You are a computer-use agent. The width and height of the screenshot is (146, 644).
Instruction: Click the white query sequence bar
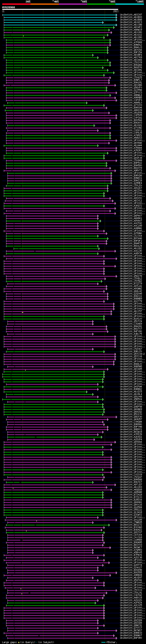pyautogui.click(x=60, y=10)
